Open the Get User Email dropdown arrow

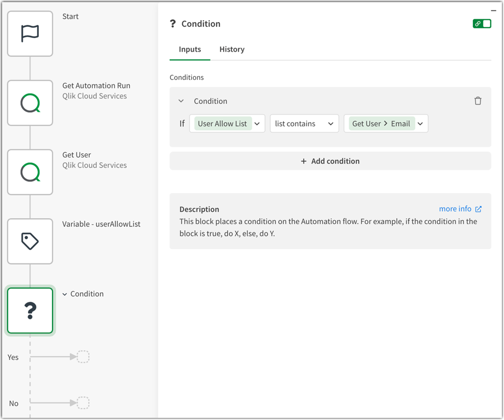pos(421,124)
